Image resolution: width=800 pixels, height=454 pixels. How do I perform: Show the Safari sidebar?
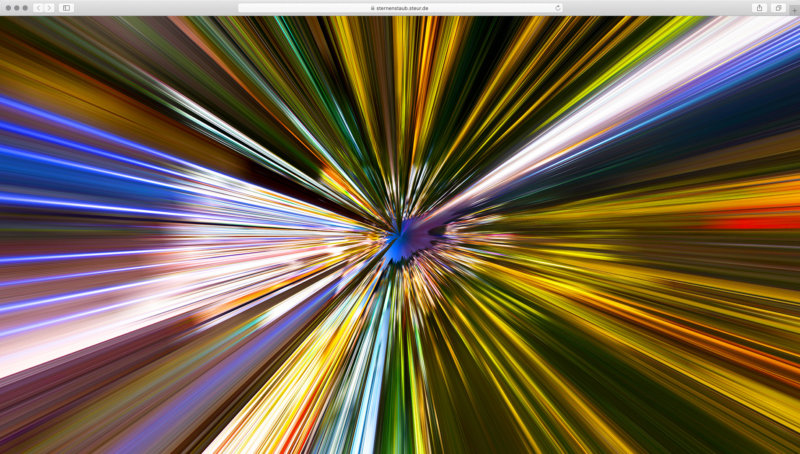(x=67, y=7)
